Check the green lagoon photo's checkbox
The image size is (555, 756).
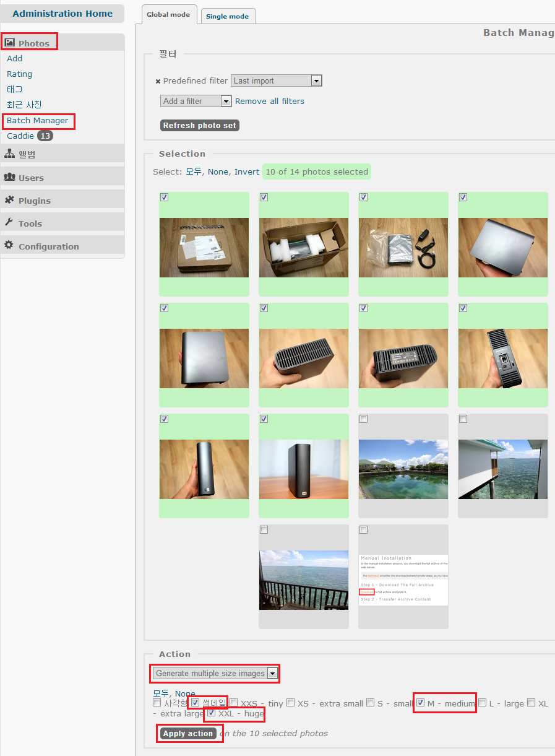click(x=364, y=419)
